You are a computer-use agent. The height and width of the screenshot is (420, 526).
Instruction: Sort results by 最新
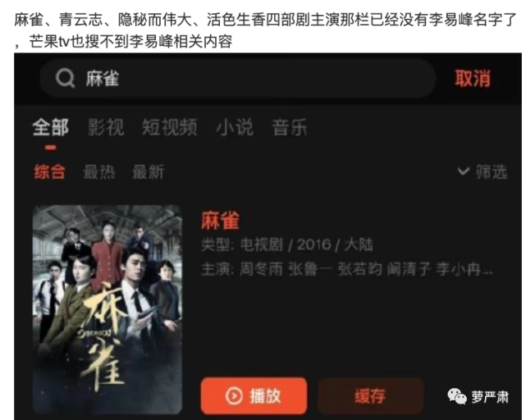(149, 172)
